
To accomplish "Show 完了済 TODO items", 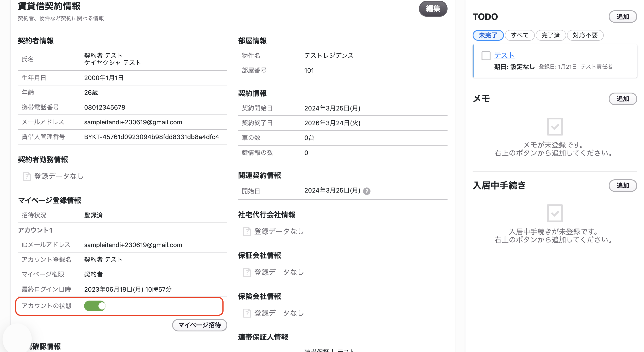I will point(551,35).
